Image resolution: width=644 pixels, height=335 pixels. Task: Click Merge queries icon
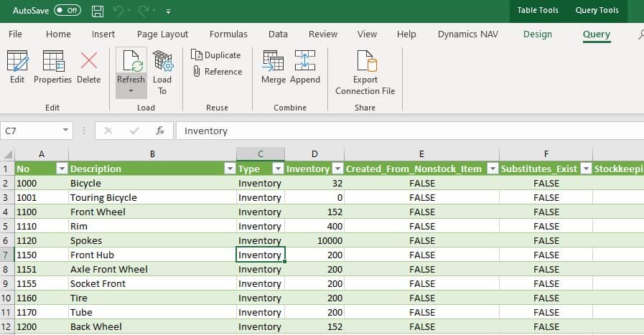[273, 61]
